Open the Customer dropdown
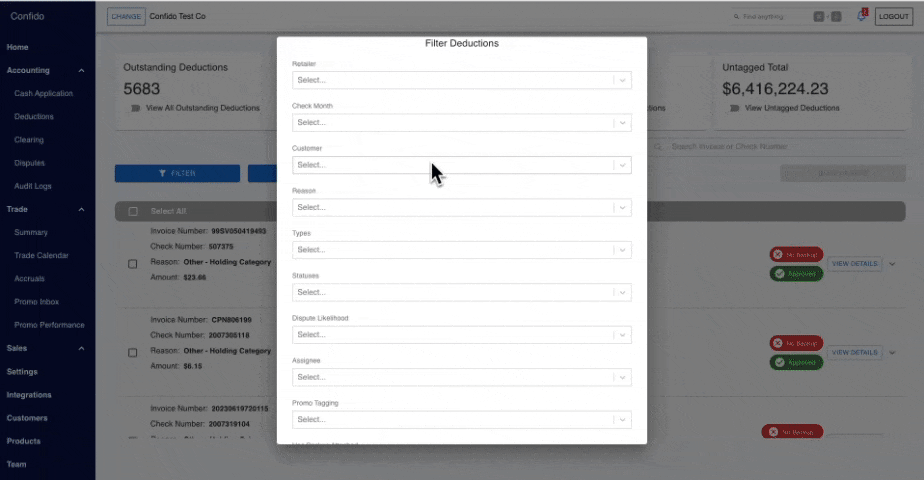924x480 pixels. (461, 165)
